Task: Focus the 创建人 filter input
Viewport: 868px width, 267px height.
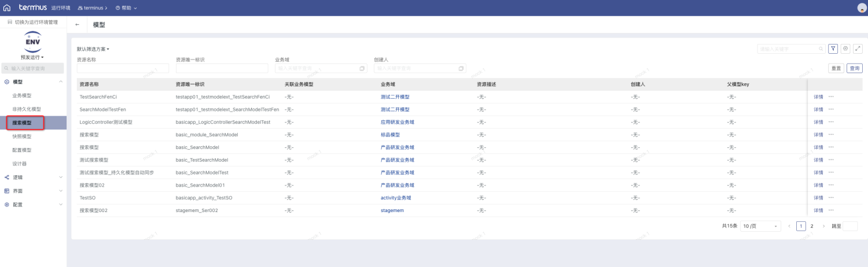Action: point(420,68)
